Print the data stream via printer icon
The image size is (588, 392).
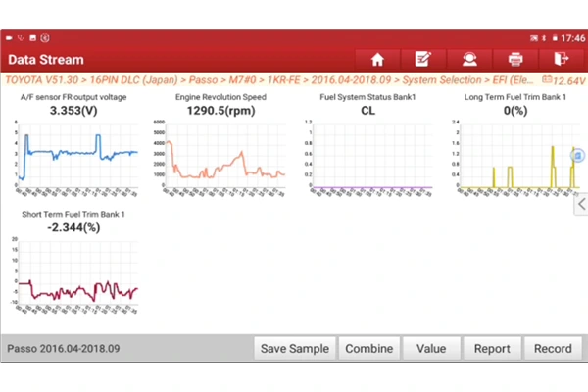coord(515,59)
